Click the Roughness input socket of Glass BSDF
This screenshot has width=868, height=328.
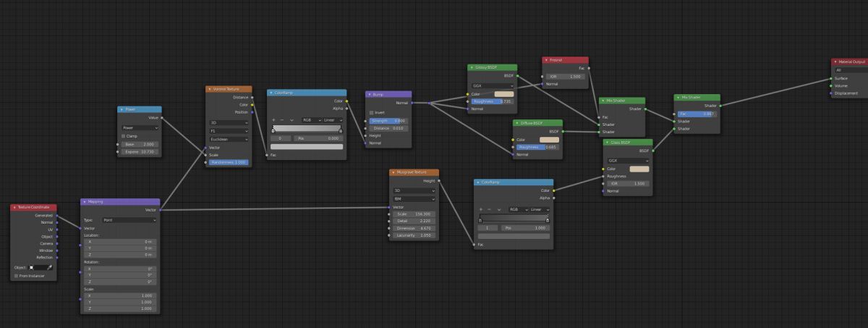(x=602, y=176)
